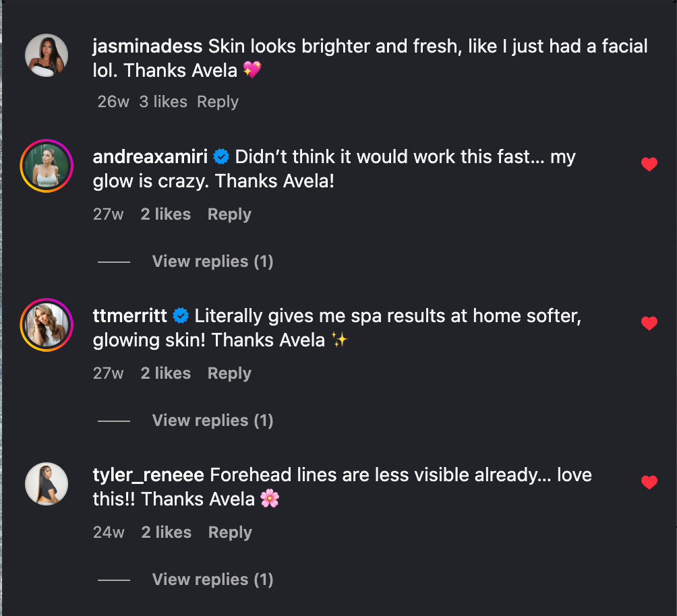Screen dimensions: 677x616
Task: Expand replies under andreaxamiri's comment
Action: 212,261
